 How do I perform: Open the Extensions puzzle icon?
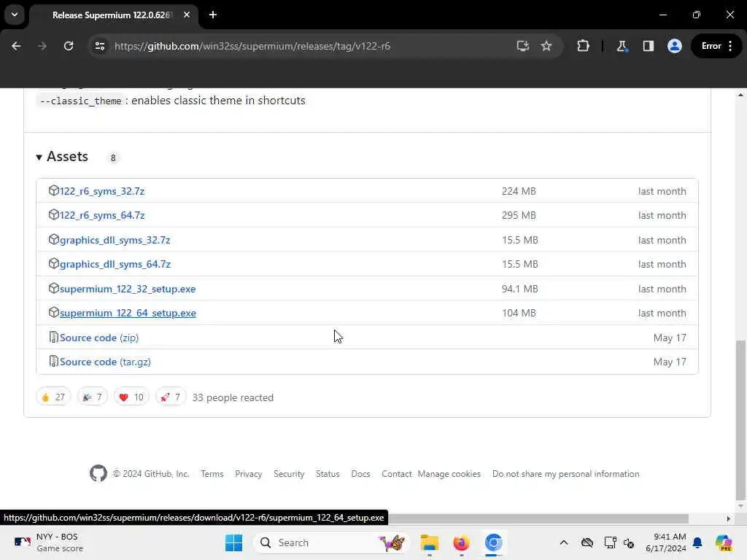[583, 46]
